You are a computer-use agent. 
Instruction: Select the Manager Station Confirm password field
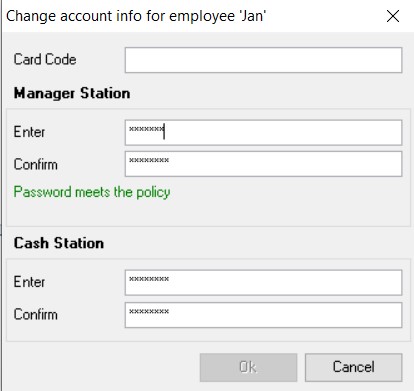(x=263, y=164)
